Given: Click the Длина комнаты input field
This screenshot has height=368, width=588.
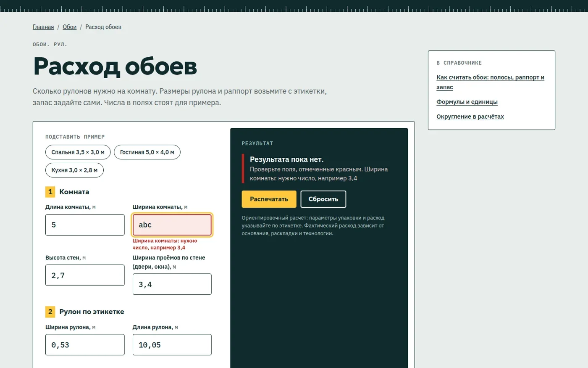Looking at the screenshot, I should (85, 225).
